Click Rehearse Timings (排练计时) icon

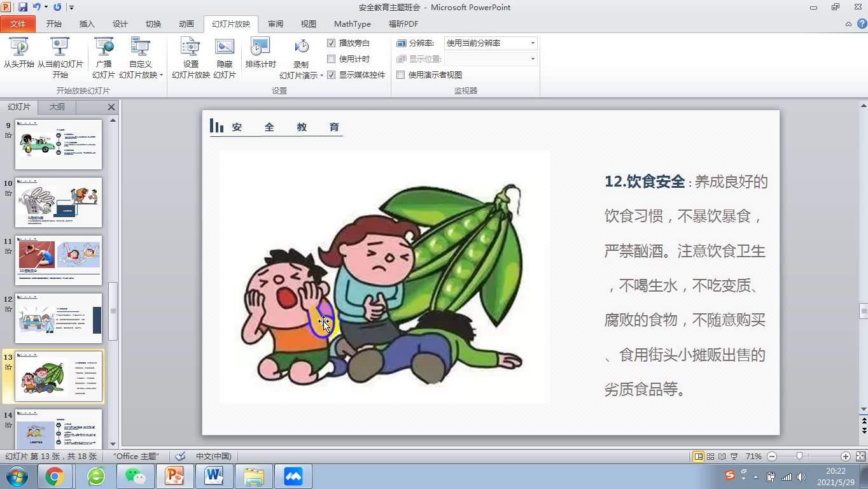click(x=260, y=53)
